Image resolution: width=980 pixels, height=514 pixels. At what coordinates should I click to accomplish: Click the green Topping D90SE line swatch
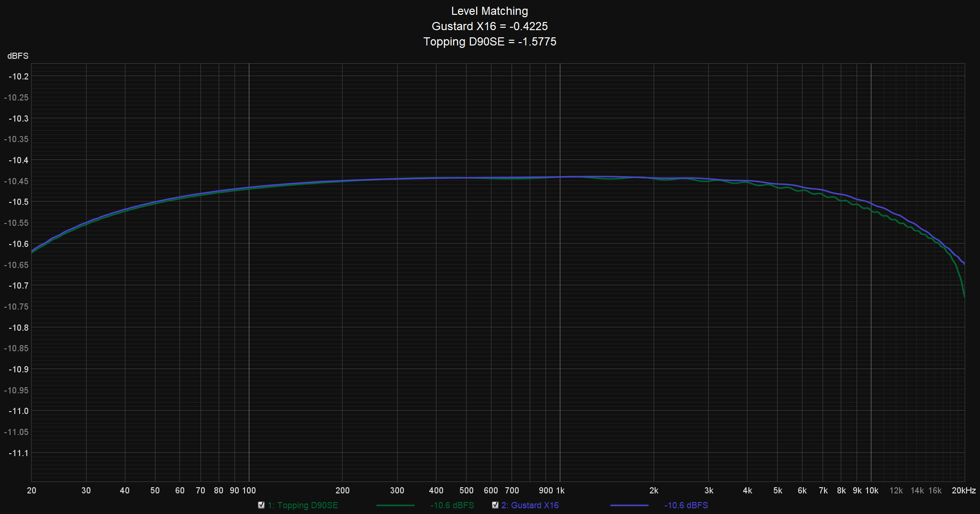395,505
